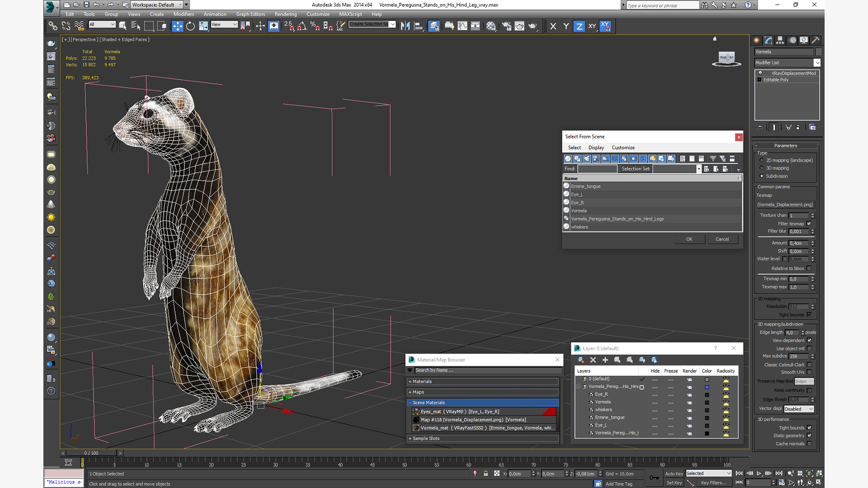Enable Relative to bbox checkbox
Viewport: 868px width, 488px height.
click(809, 268)
